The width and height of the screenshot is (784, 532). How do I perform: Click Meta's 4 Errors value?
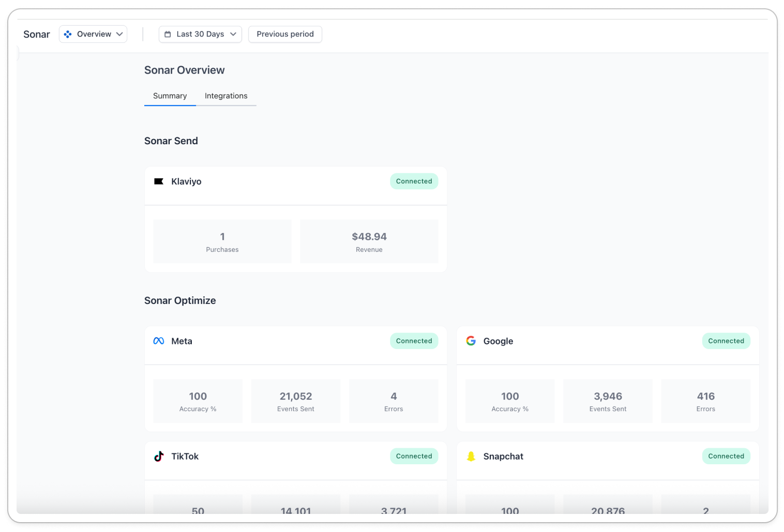(394, 397)
